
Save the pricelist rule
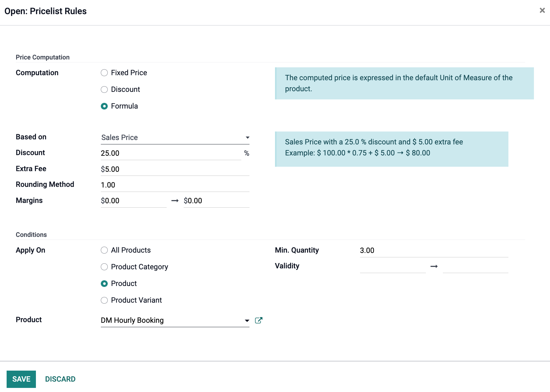click(x=21, y=379)
